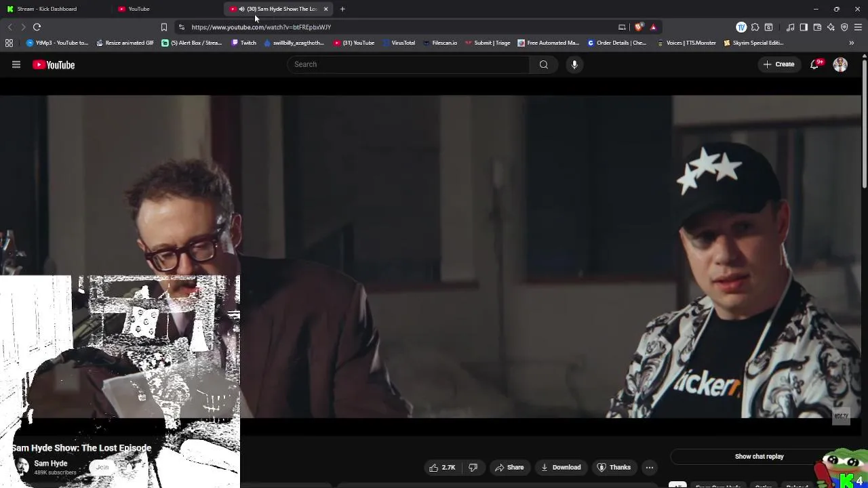Click the page vertical scrollbar
Screen dimensions: 868x488
pyautogui.click(x=864, y=124)
